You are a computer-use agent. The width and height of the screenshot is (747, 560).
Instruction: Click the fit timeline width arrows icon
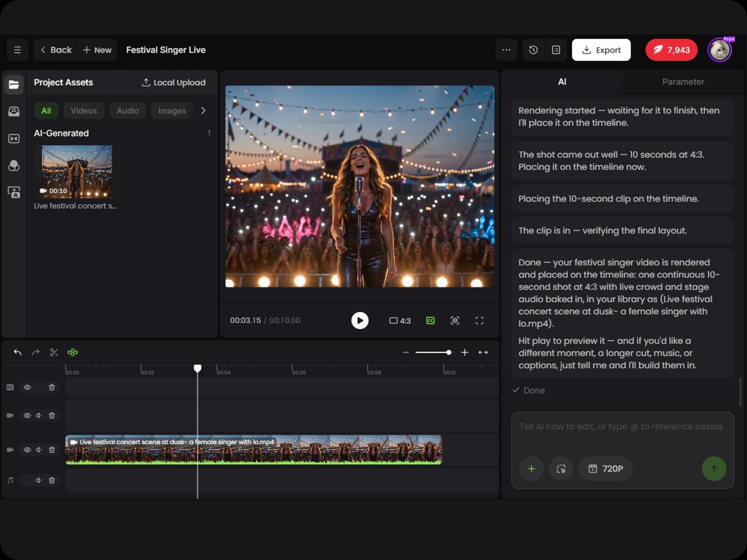(x=483, y=352)
